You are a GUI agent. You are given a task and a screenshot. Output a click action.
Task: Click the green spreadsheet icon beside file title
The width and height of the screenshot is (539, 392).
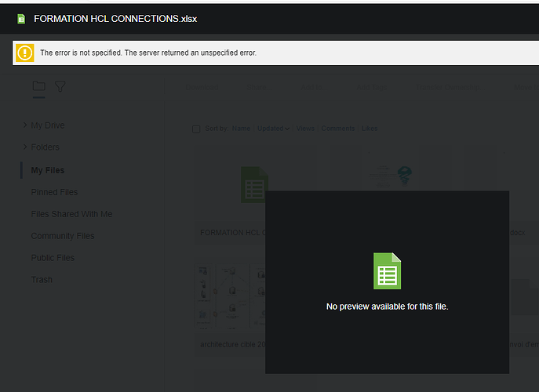21,19
